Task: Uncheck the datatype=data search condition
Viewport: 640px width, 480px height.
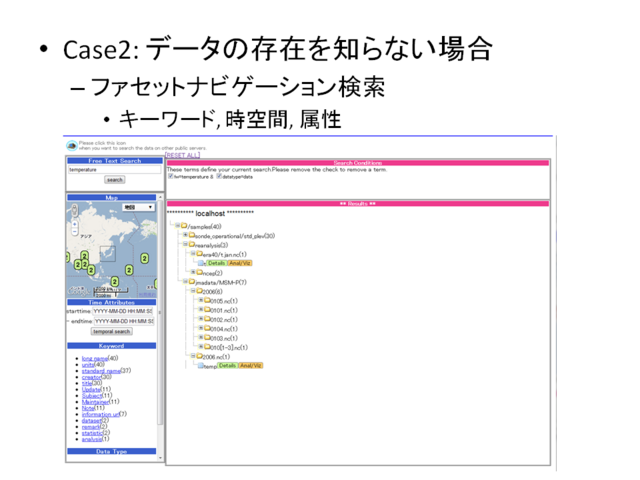Action: coord(220,177)
